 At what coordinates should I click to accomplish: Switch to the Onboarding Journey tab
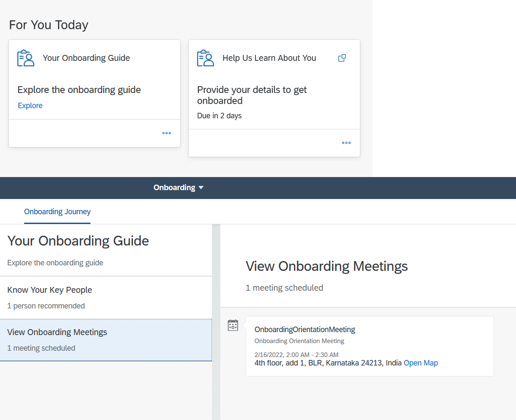(57, 211)
